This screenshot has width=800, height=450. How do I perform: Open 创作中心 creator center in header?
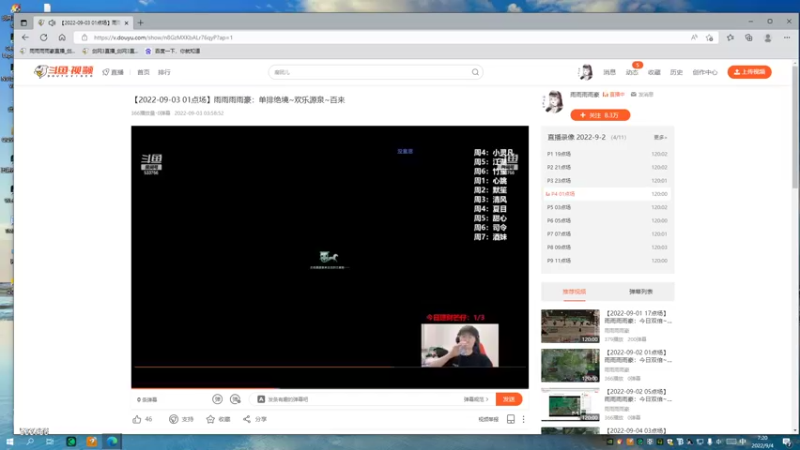pos(705,72)
